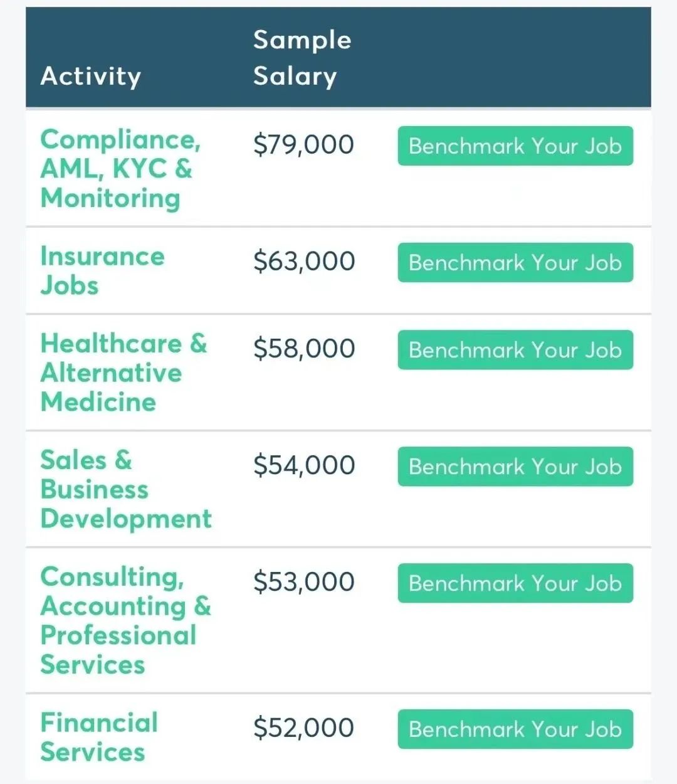Click the $58,000 salary figure
Viewport: 677px width, 784px height.
(x=304, y=349)
